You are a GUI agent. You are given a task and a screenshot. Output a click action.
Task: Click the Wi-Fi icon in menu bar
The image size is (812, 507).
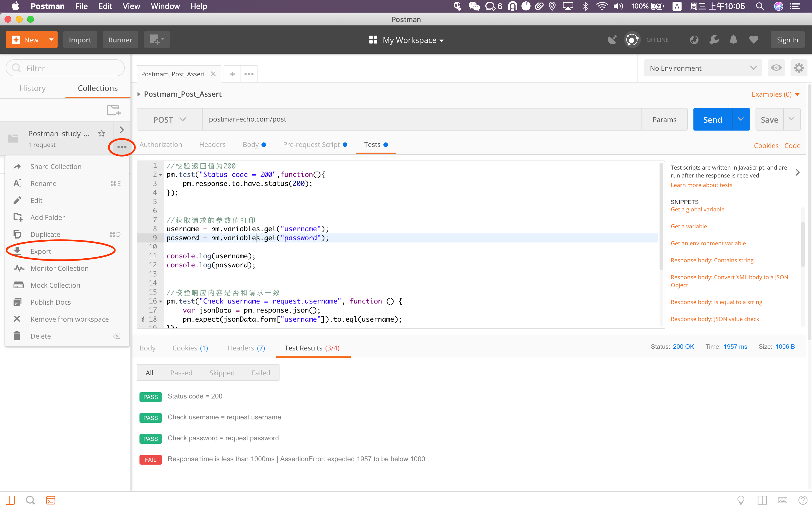602,6
